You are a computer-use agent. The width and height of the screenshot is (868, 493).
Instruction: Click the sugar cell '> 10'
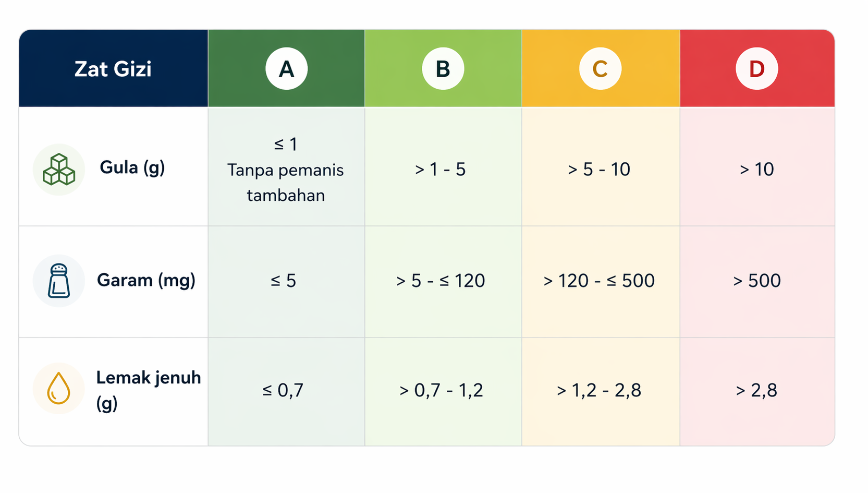(x=756, y=170)
